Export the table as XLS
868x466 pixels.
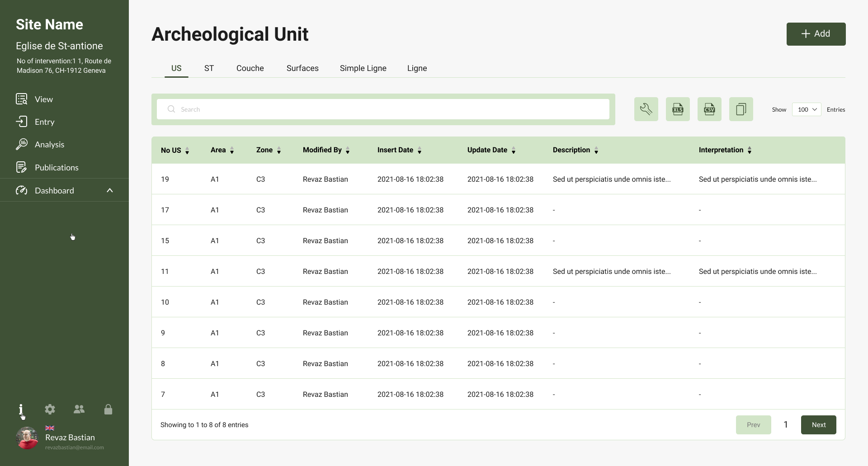point(678,109)
